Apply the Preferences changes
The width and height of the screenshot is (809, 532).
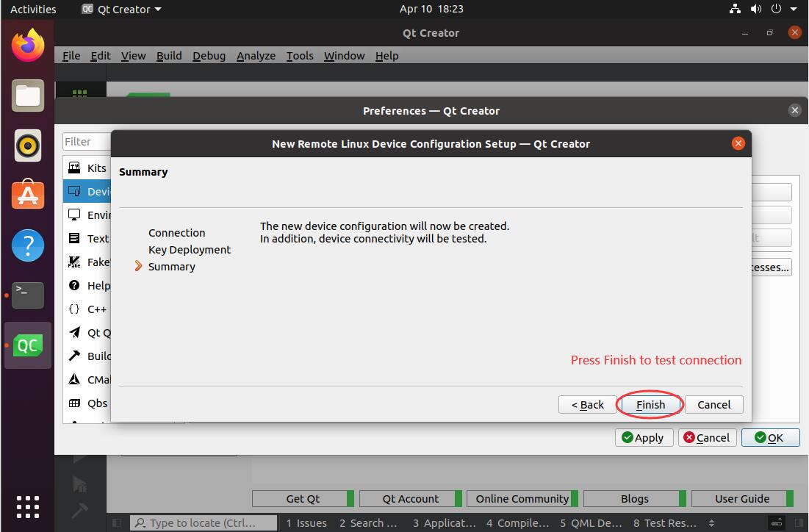click(x=644, y=437)
